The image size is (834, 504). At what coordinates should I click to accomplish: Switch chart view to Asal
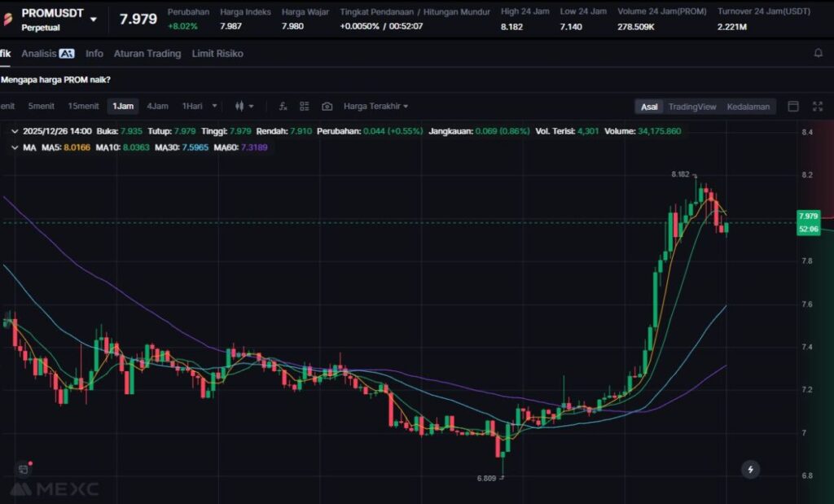coord(649,107)
